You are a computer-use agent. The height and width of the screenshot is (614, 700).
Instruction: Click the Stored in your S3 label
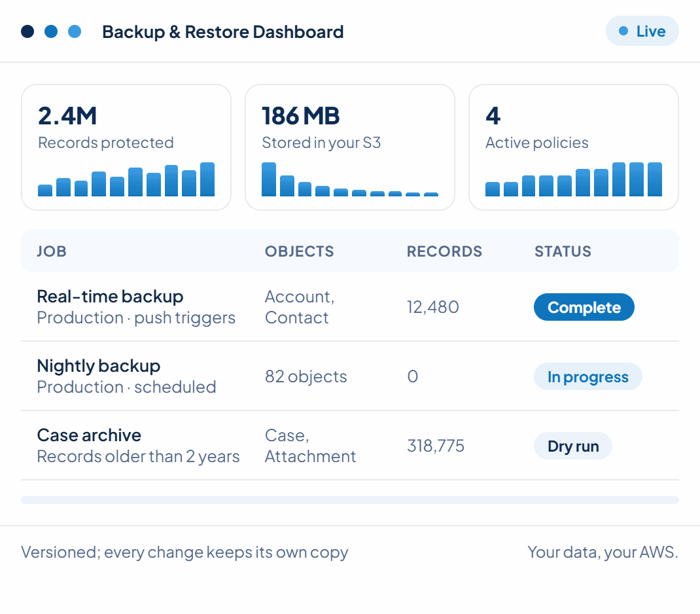(321, 143)
